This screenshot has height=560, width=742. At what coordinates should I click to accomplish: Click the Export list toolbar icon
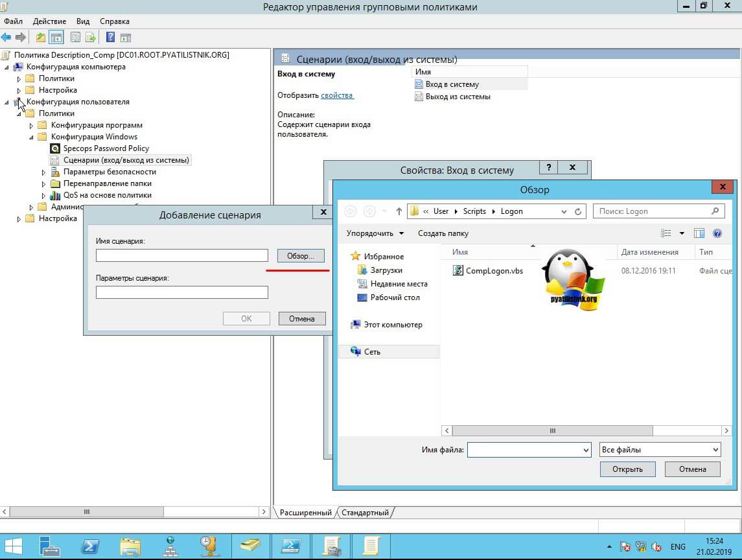tap(90, 38)
